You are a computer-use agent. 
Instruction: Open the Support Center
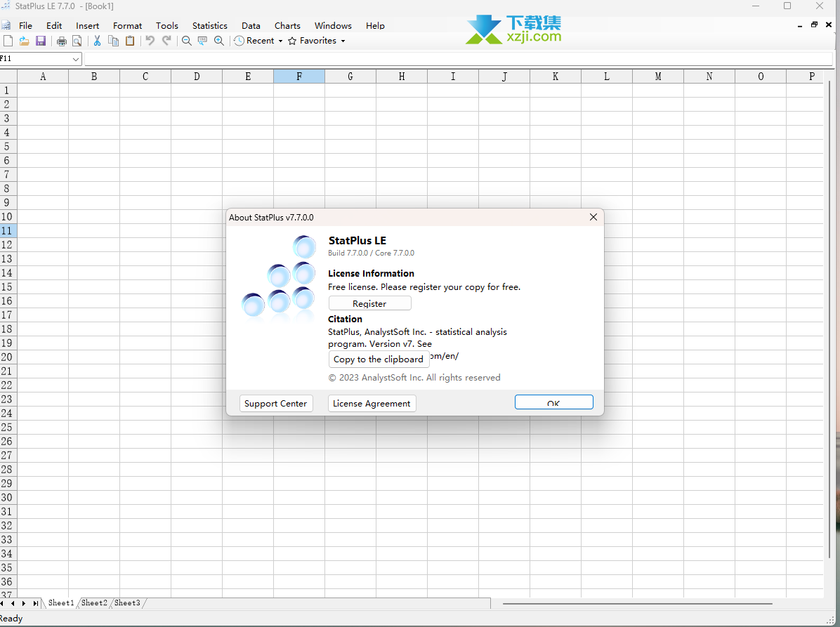pos(276,403)
